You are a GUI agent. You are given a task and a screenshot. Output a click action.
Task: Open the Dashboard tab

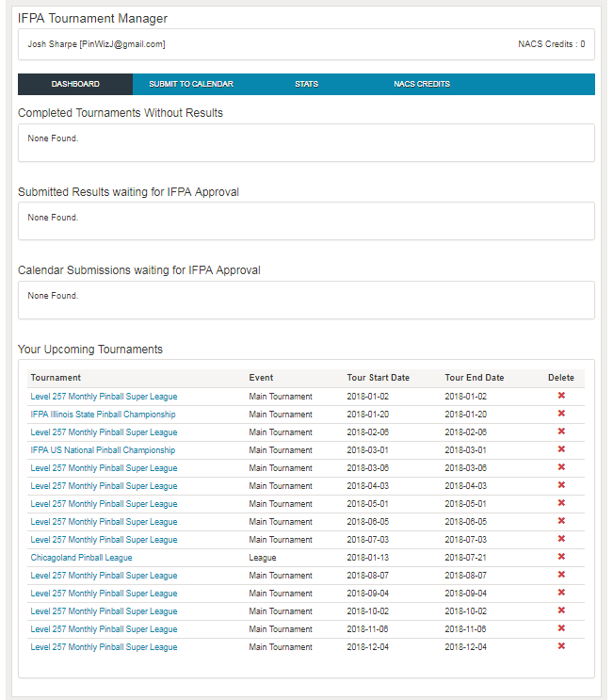[x=75, y=84]
